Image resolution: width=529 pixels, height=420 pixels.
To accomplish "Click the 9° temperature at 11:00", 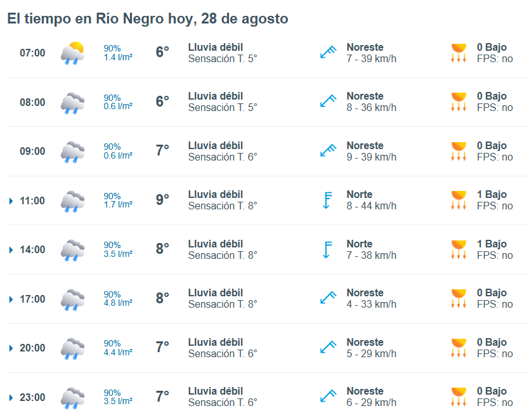I will tap(162, 200).
